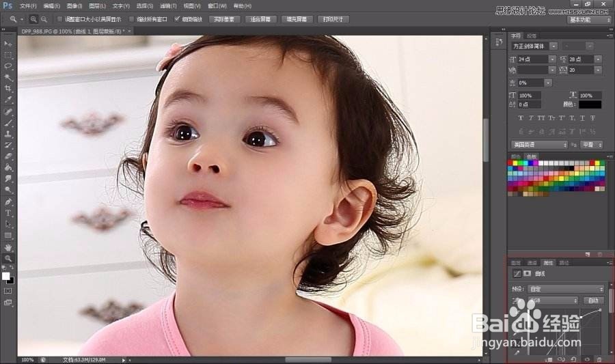The height and width of the screenshot is (364, 615).
Task: Open font size 24 点 dropdown
Action: (x=552, y=59)
